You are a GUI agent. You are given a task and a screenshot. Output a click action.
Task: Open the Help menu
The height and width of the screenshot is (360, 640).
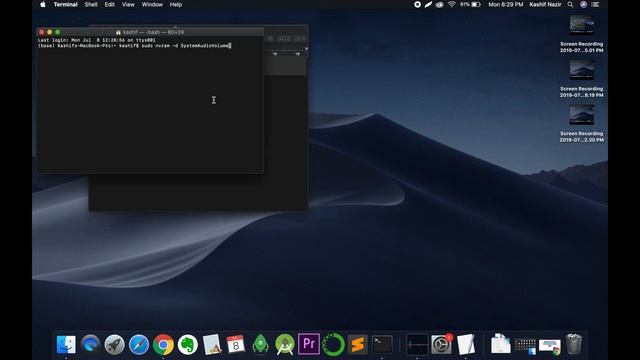click(176, 4)
